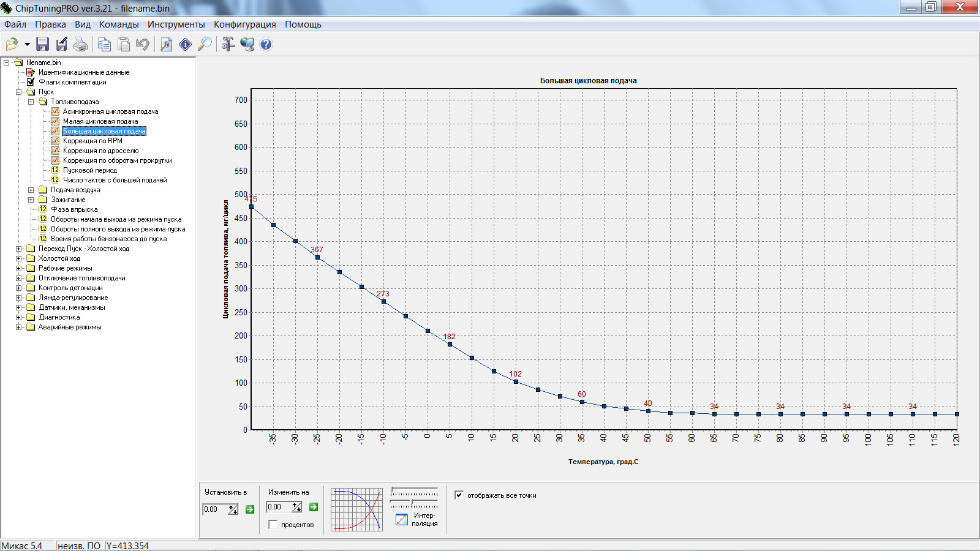This screenshot has height=551, width=980.
Task: Click the magnifying glass search icon
Action: tap(205, 44)
